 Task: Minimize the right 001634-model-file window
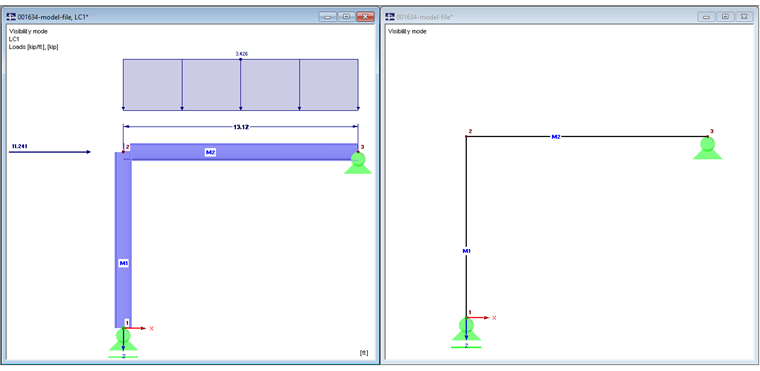[x=707, y=17]
